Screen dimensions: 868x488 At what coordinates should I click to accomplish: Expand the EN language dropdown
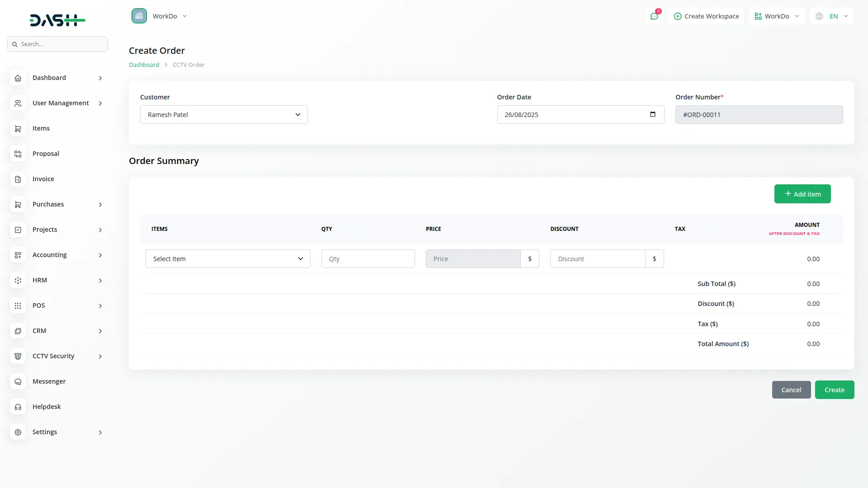point(845,16)
